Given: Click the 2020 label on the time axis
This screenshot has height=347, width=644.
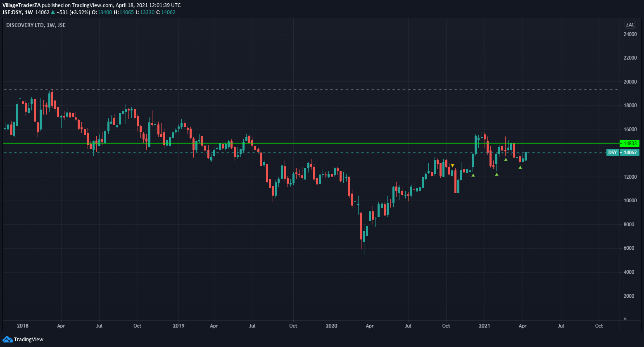Looking at the screenshot, I should (x=331, y=326).
